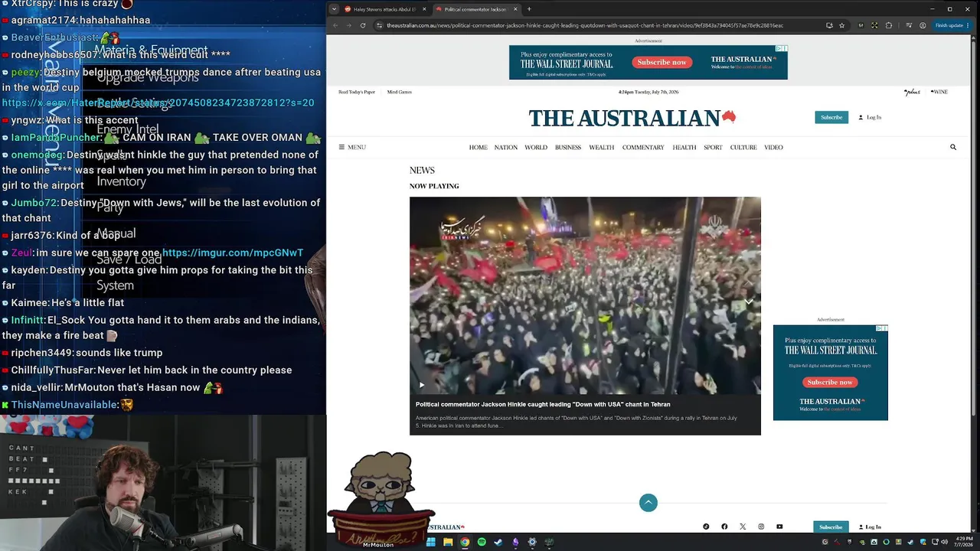The width and height of the screenshot is (980, 551).
Task: Select the Political commentator Jackson tab
Action: [476, 9]
